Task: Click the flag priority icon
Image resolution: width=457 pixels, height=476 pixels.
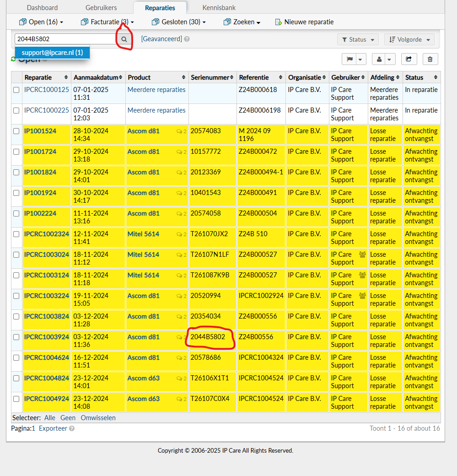Action: pos(349,59)
